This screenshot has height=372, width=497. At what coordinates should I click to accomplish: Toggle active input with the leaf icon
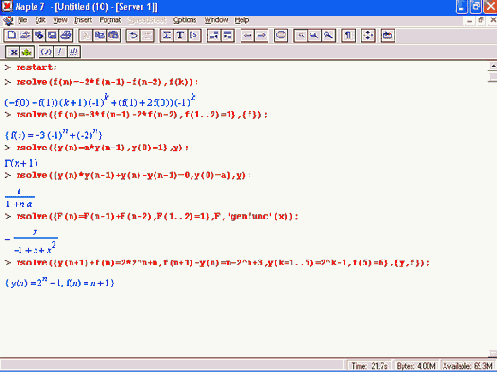pyautogui.click(x=26, y=52)
